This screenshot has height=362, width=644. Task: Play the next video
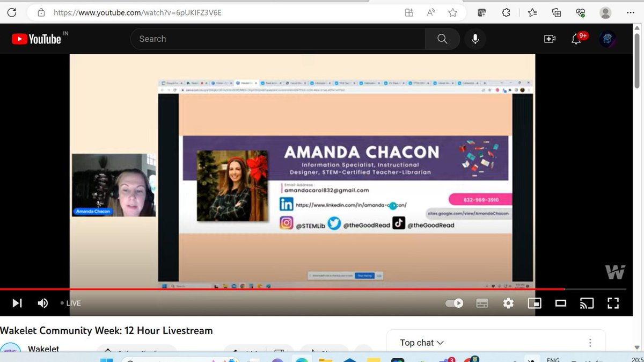click(17, 303)
